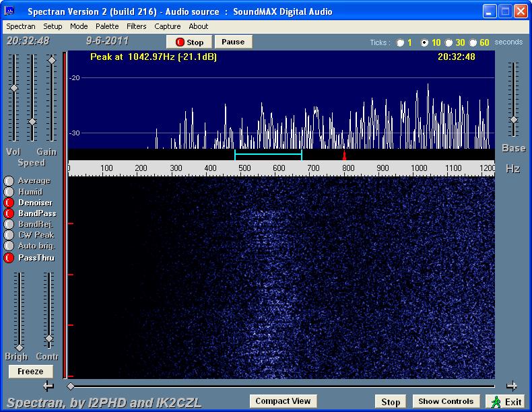This screenshot has height=412, width=532.
Task: Select the 60 seconds ticks option
Action: pyautogui.click(x=473, y=43)
